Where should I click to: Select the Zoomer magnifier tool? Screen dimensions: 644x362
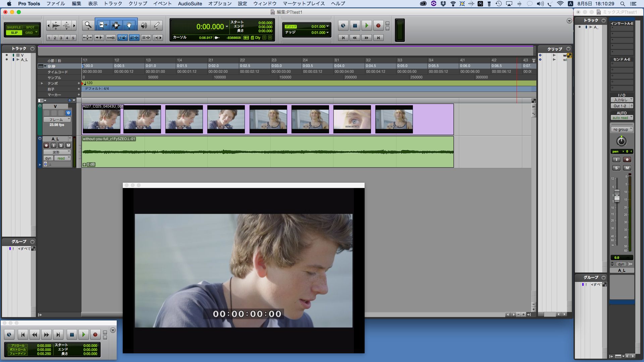coord(88,25)
